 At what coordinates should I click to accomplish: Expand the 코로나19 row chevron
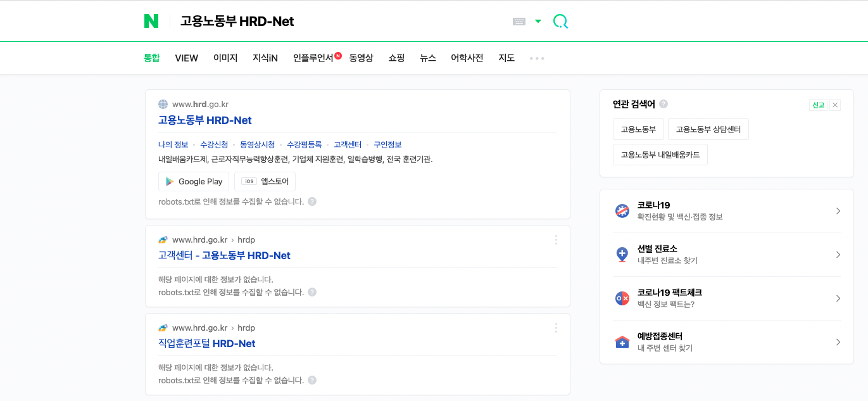click(x=838, y=211)
